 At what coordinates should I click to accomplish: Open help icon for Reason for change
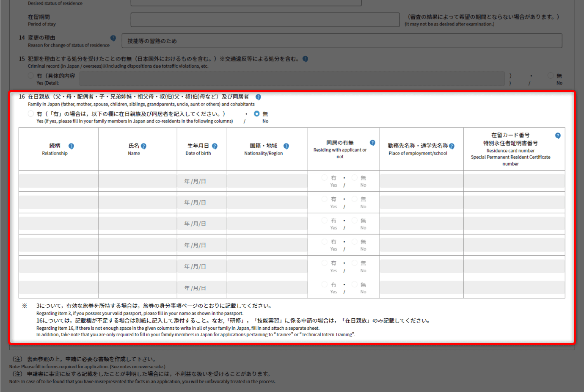coord(113,38)
